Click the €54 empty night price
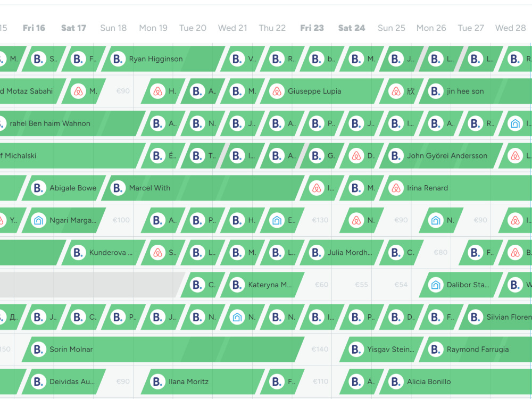The width and height of the screenshot is (532, 399). point(401,285)
